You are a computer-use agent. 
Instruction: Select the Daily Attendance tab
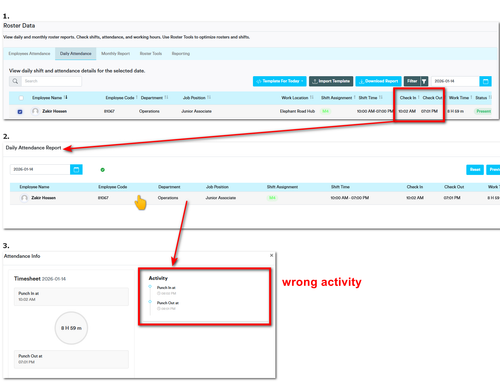pyautogui.click(x=76, y=53)
